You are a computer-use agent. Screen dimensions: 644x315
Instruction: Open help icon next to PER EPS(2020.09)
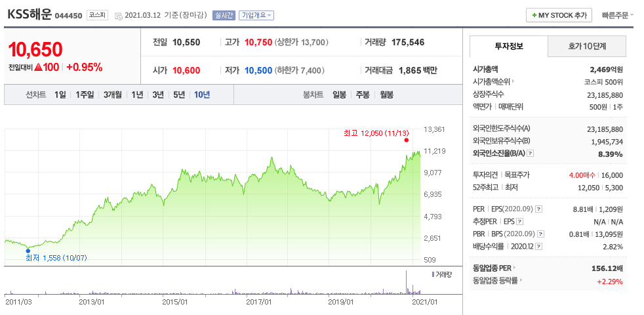point(539,209)
